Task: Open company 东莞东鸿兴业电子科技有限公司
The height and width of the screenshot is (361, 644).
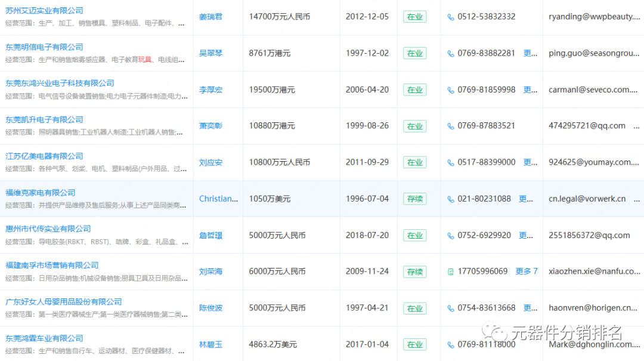Action: [x=60, y=83]
